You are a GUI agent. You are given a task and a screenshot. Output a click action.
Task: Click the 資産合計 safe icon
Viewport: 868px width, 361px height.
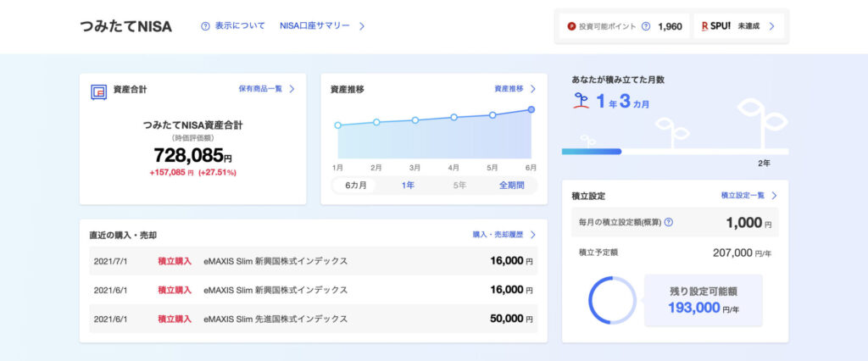coord(98,92)
